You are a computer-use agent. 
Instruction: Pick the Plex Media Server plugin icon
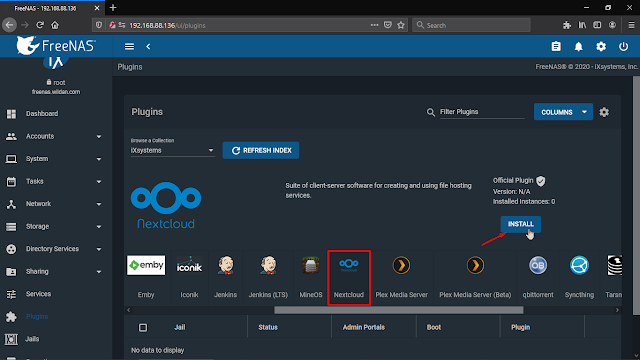tap(401, 265)
